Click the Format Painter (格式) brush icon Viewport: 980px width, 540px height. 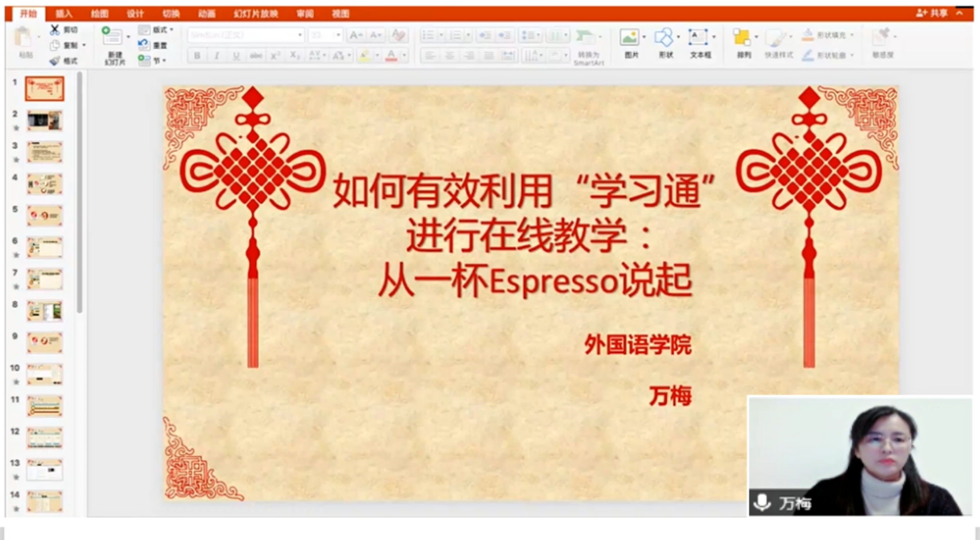point(55,61)
